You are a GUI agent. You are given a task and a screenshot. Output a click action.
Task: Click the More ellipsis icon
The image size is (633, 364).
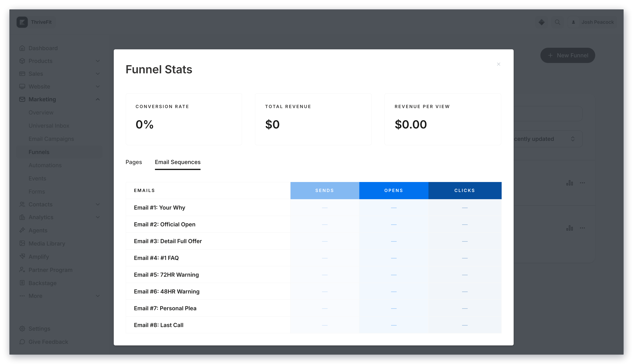(22, 296)
